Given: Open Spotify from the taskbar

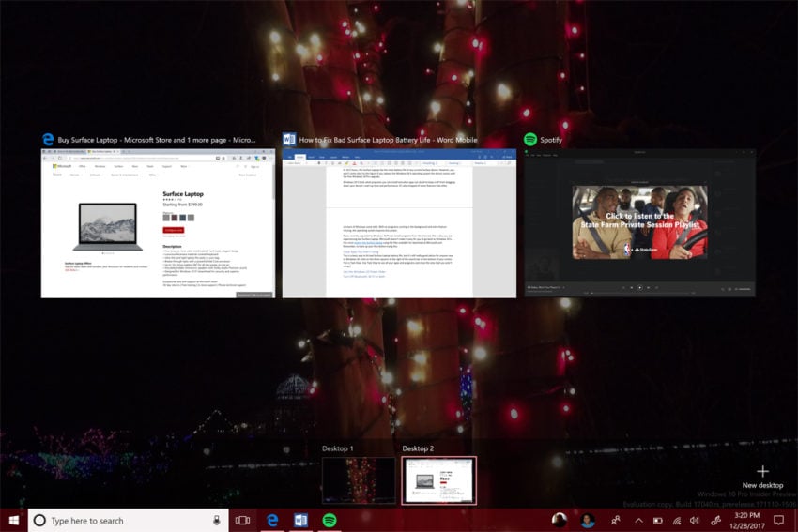Looking at the screenshot, I should point(330,521).
